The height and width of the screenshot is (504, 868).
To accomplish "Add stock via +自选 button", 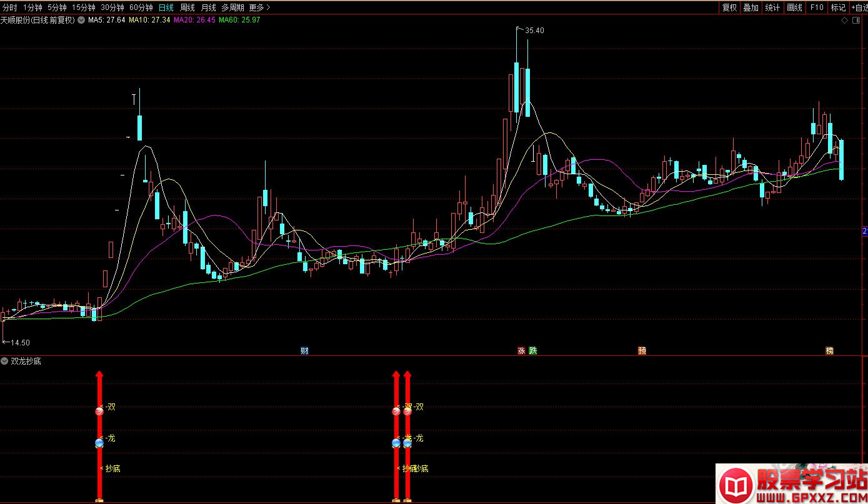I will point(859,7).
